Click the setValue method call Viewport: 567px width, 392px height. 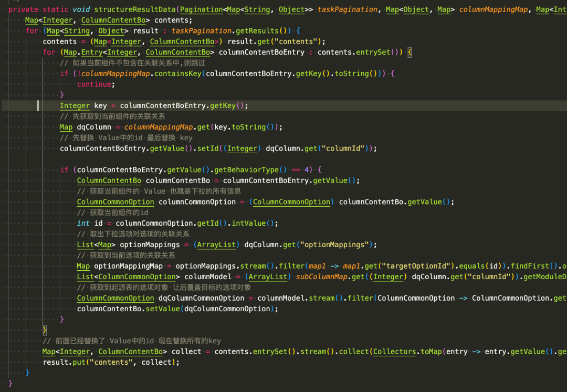pos(163,309)
